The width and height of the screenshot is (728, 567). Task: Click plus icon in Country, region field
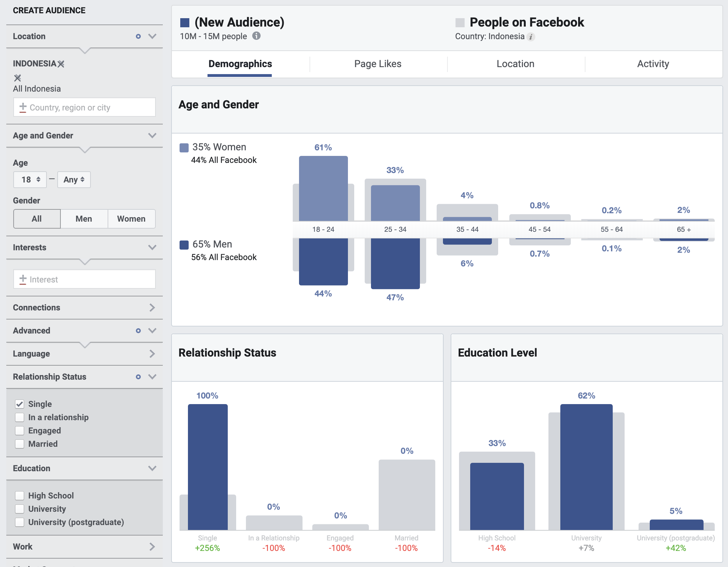click(23, 107)
